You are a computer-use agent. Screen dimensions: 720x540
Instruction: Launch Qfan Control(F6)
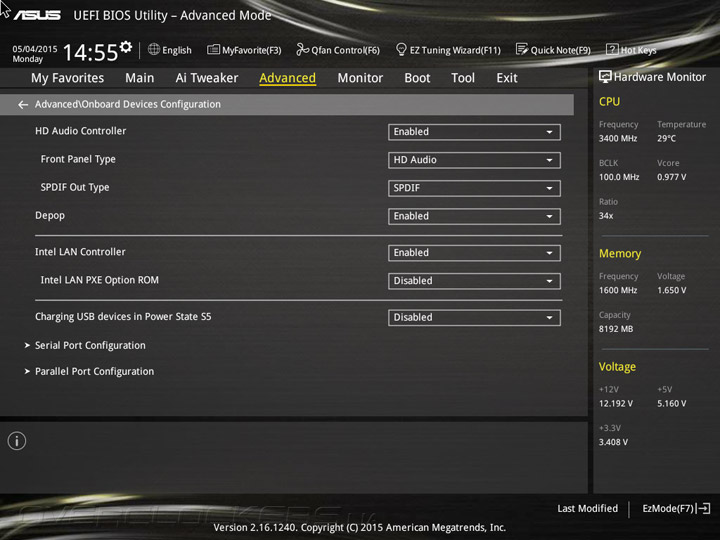click(345, 50)
